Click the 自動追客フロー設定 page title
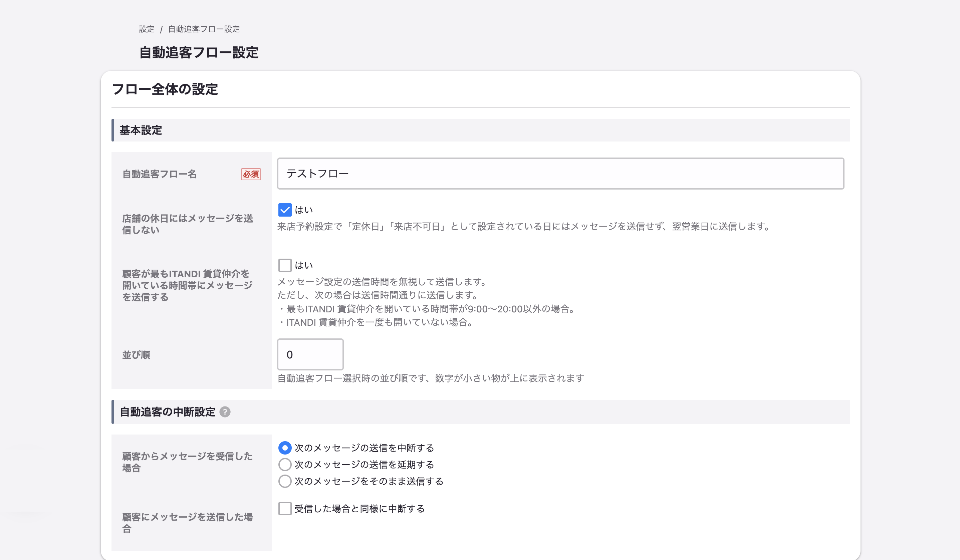The image size is (960, 560). (199, 53)
